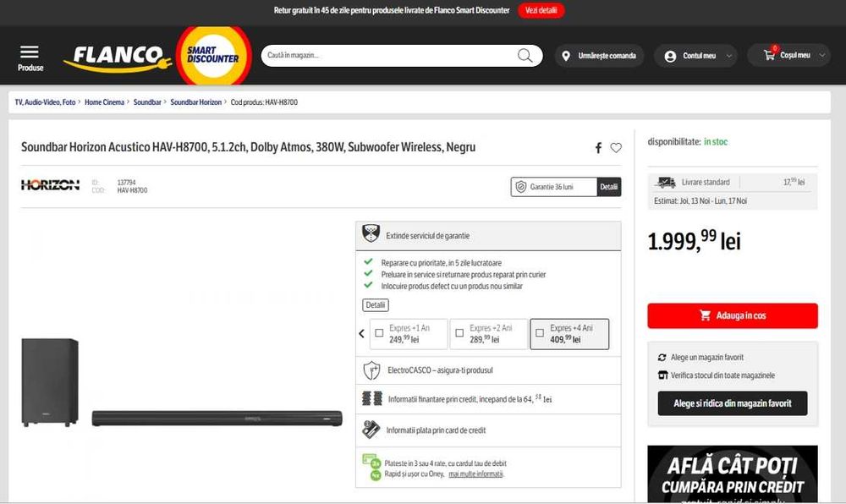
Task: Click Urmărește comanda
Action: click(x=599, y=56)
